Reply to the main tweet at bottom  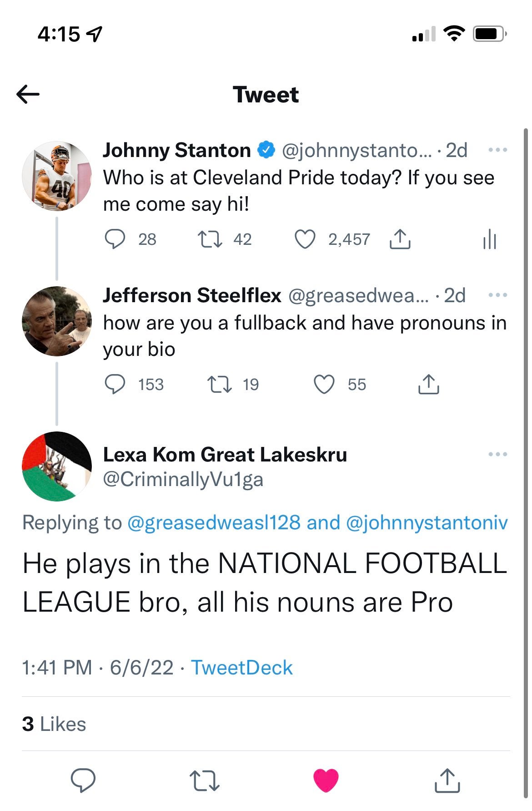click(83, 780)
